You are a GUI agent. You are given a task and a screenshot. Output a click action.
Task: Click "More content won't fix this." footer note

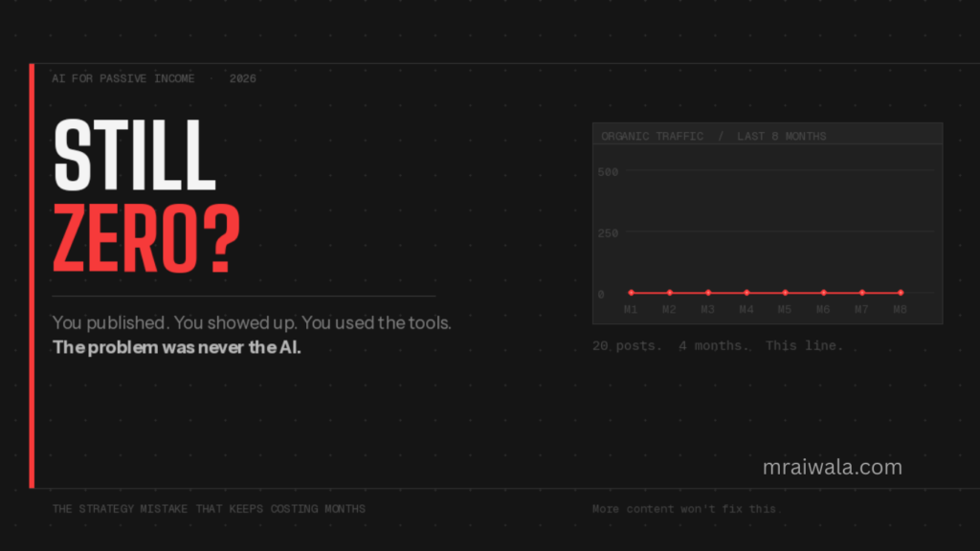(685, 509)
